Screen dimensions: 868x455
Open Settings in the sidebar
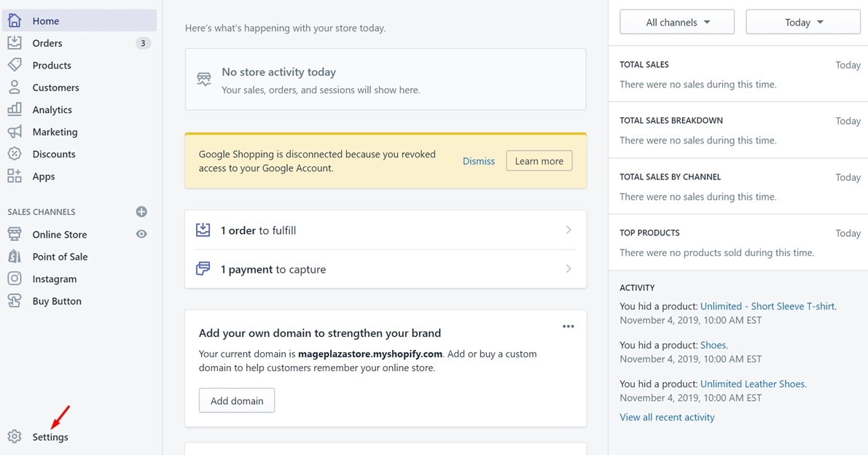coord(50,437)
